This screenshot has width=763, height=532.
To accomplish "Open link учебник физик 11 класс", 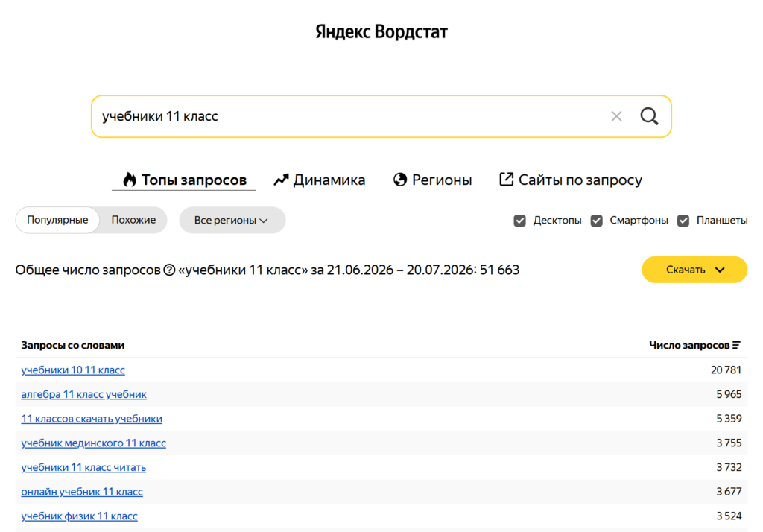I will coord(79,516).
